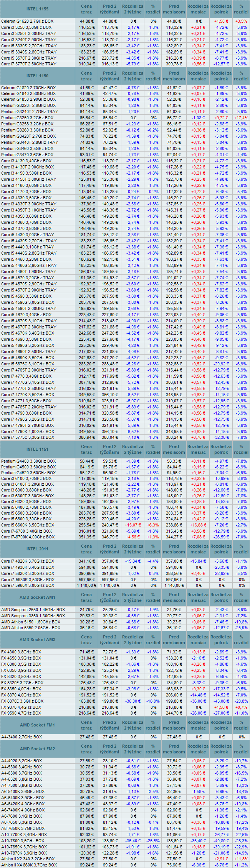The width and height of the screenshot is (250, 868).
Task: Select row FX 8370E 3,3GHz BOX
Action: click(125, 701)
